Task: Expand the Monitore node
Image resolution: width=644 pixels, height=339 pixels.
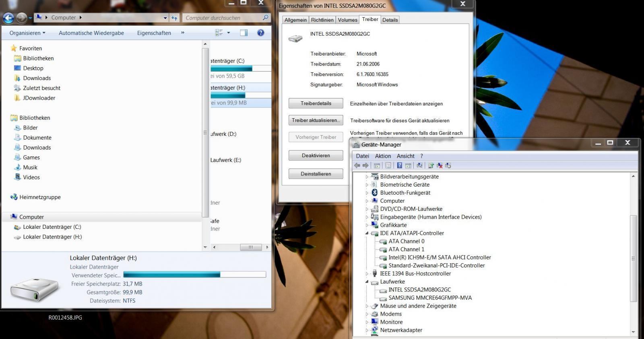Action: pyautogui.click(x=367, y=322)
